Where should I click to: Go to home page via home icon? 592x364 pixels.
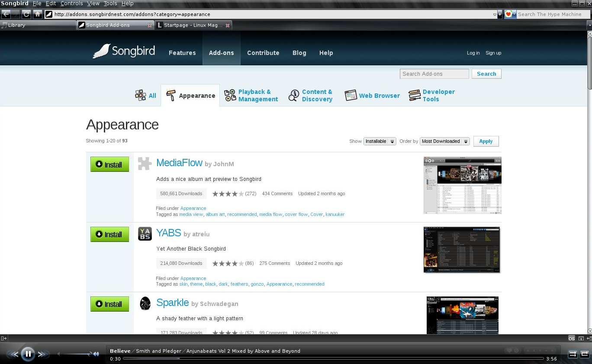[38, 14]
